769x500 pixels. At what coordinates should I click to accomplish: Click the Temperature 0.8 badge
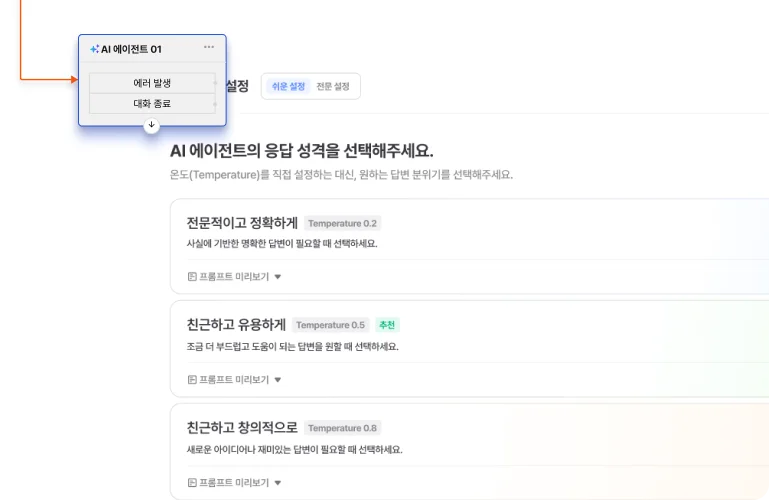342,428
